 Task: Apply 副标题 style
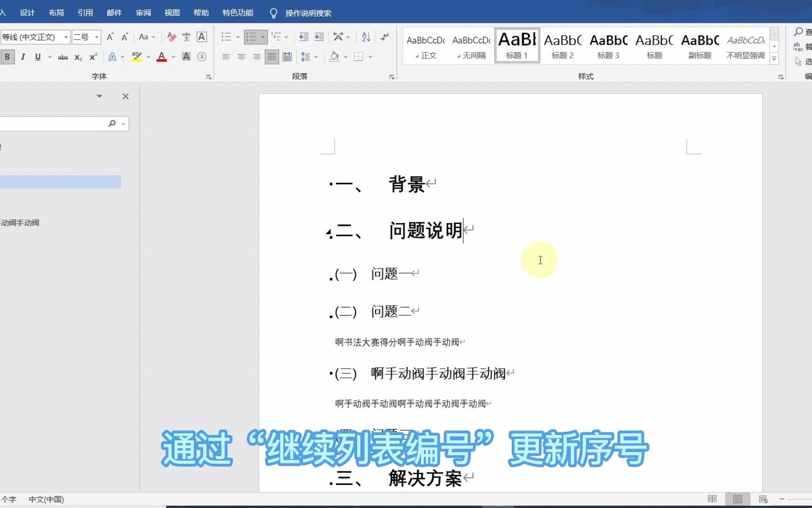pos(700,46)
